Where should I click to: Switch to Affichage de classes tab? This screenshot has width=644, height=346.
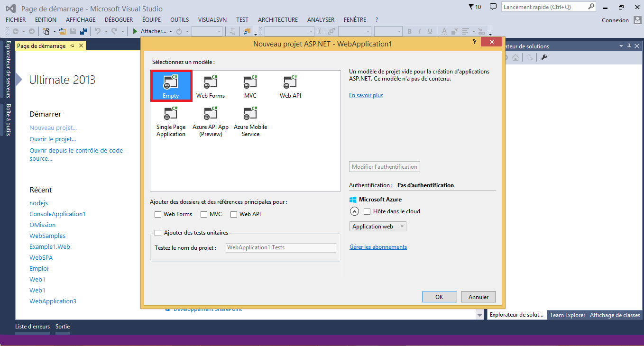[615, 315]
